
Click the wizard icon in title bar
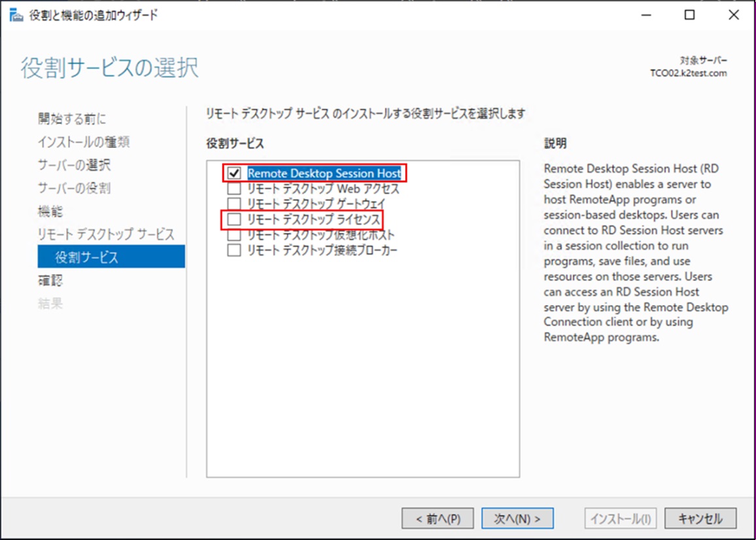[16, 15]
